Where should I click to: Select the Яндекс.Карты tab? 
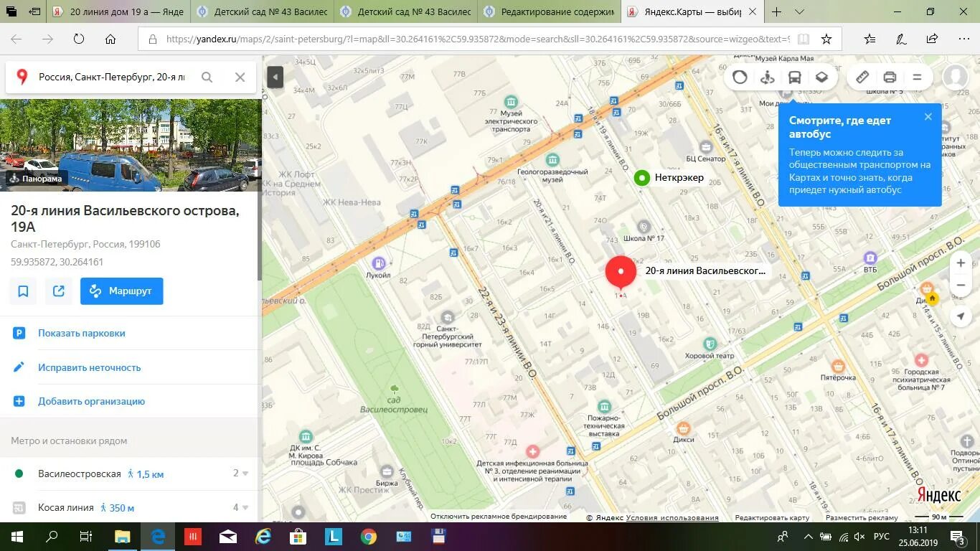pos(692,11)
